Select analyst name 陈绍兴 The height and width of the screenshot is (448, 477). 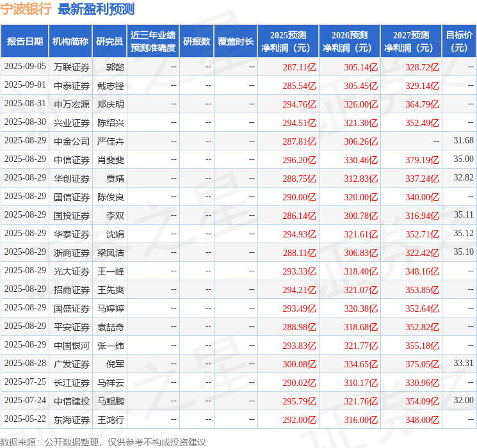(x=111, y=123)
